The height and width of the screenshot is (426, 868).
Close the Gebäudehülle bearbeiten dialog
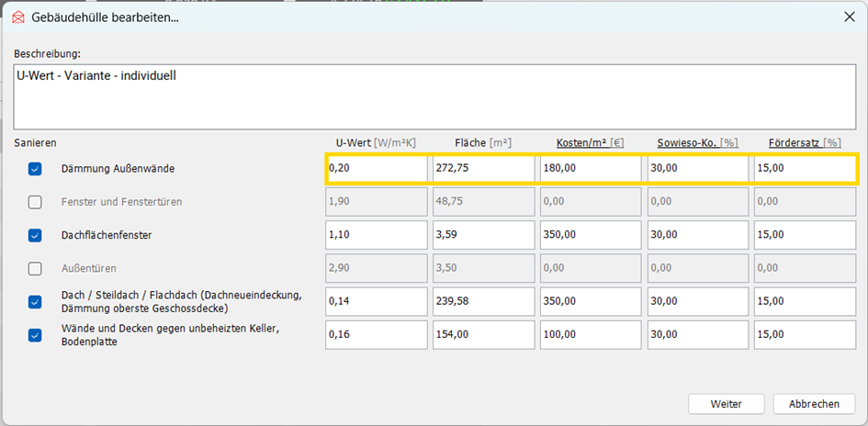(847, 16)
